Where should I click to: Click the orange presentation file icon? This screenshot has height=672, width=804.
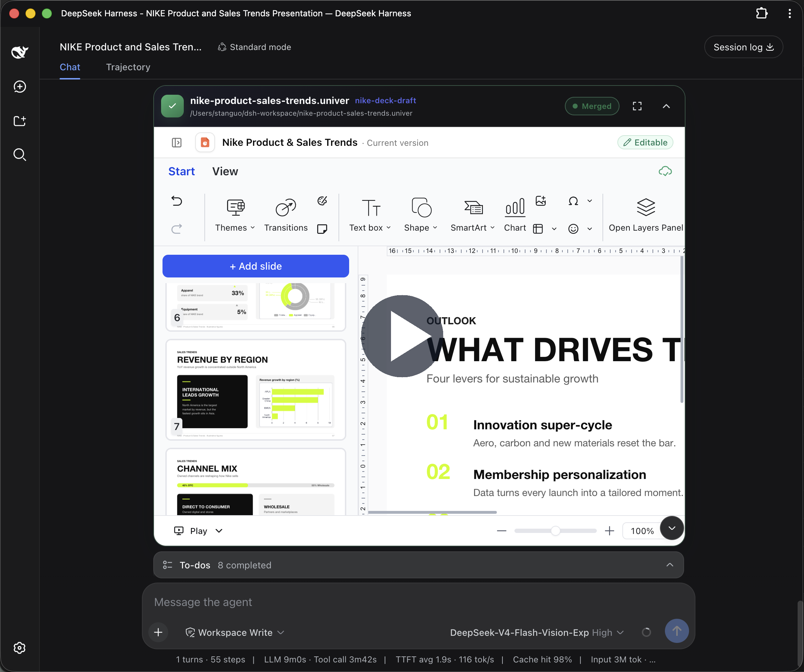coord(205,142)
